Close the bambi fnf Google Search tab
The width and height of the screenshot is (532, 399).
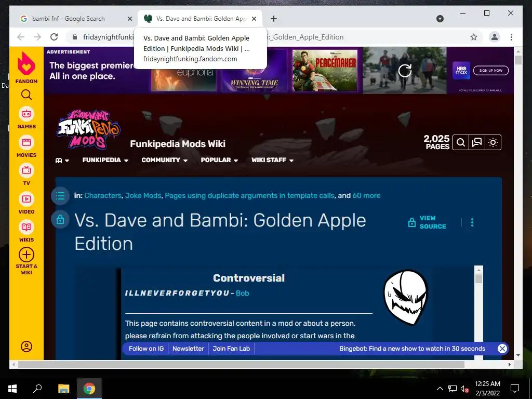(129, 19)
